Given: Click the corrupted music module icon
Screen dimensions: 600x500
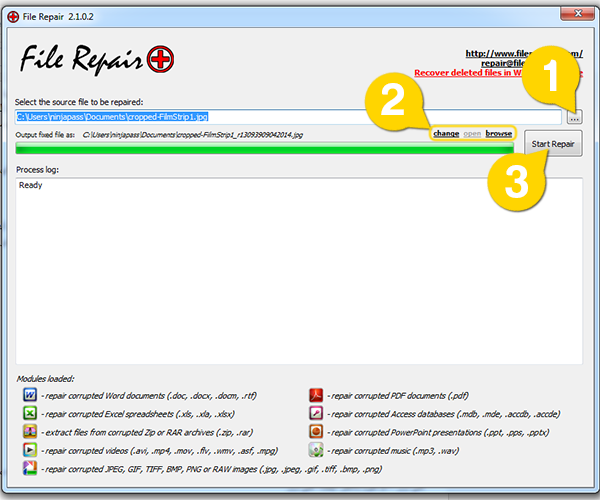Looking at the screenshot, I should (x=316, y=450).
